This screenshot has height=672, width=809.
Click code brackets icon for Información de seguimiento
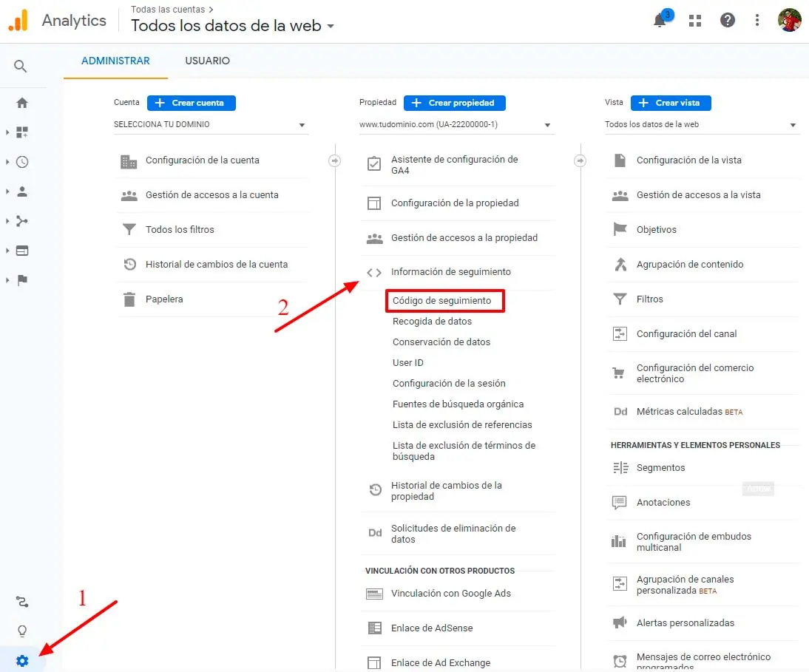[374, 272]
